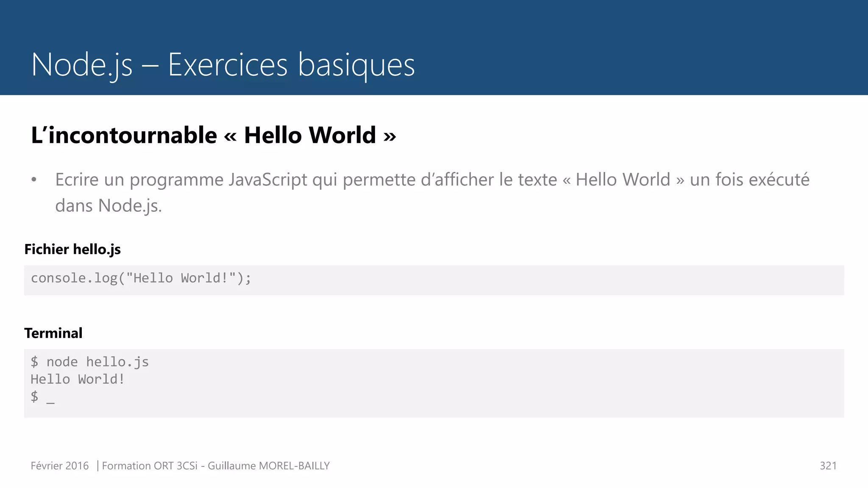Select the "$ node hello.js" command line
This screenshot has width=868, height=488.
tap(90, 362)
